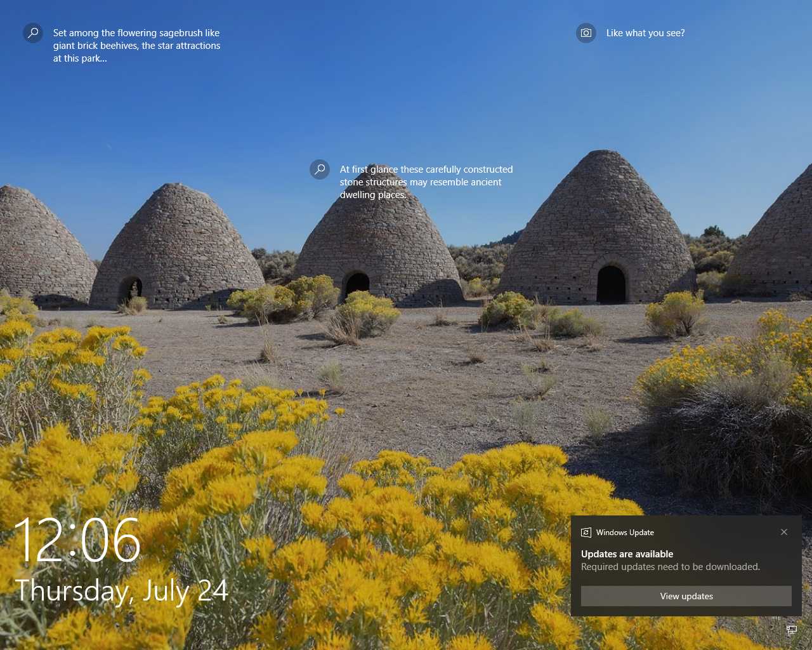Click the Windows Update notification icon
The image size is (812, 650).
pos(586,533)
